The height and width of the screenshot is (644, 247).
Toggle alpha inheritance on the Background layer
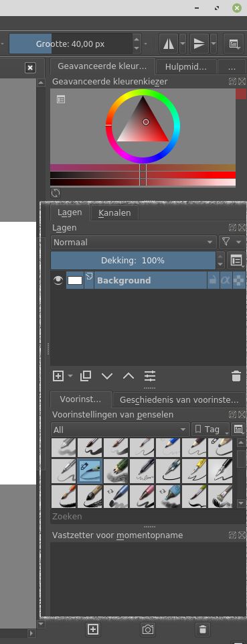point(226,281)
